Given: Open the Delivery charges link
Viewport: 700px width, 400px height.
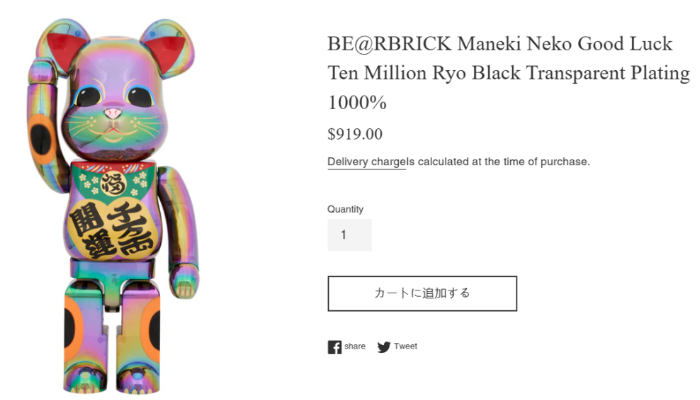Looking at the screenshot, I should 366,161.
